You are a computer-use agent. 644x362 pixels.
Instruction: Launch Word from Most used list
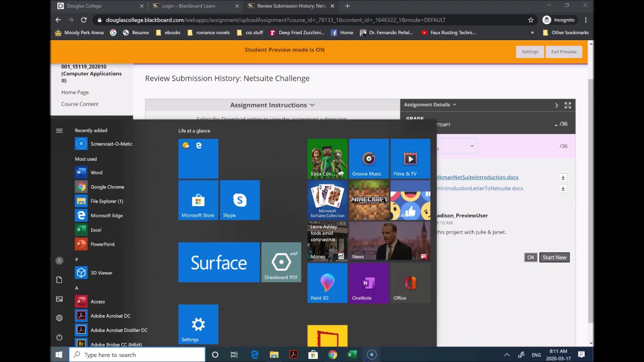(89, 172)
